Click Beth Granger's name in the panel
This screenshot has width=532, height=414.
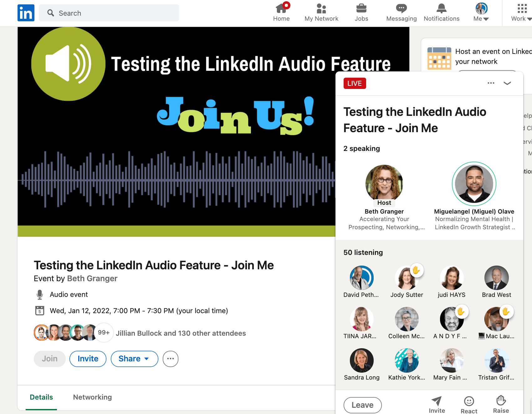pos(384,211)
